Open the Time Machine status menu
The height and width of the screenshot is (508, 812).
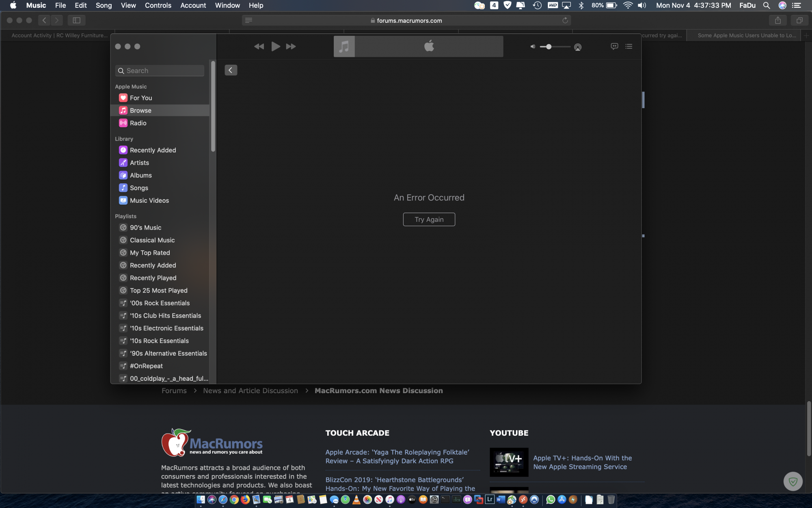[x=537, y=5]
